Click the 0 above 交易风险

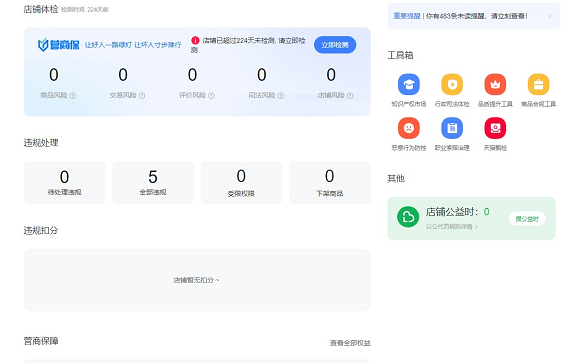tap(123, 75)
